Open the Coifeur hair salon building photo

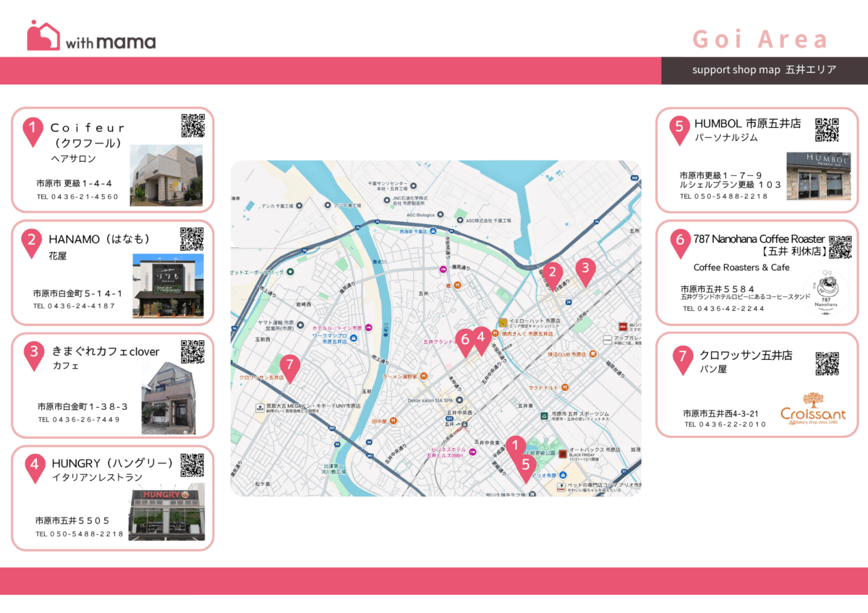[x=167, y=175]
